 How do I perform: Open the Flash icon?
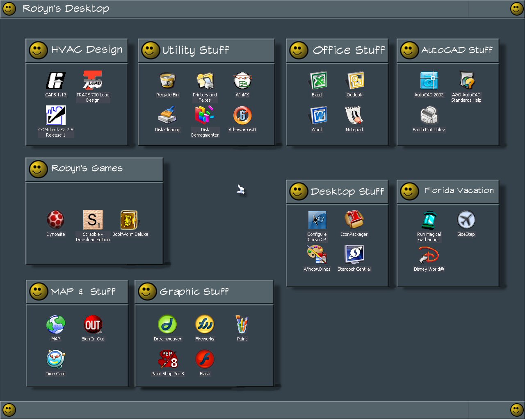coord(205,359)
